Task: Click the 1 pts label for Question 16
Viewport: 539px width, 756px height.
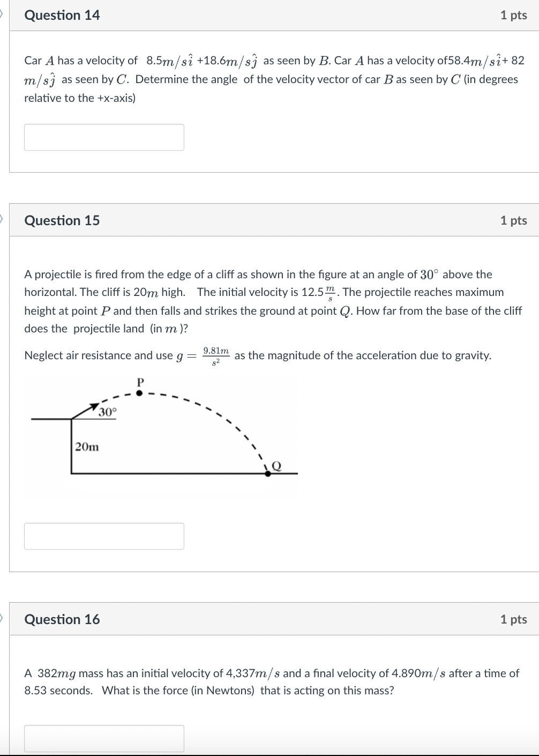Action: tap(513, 619)
